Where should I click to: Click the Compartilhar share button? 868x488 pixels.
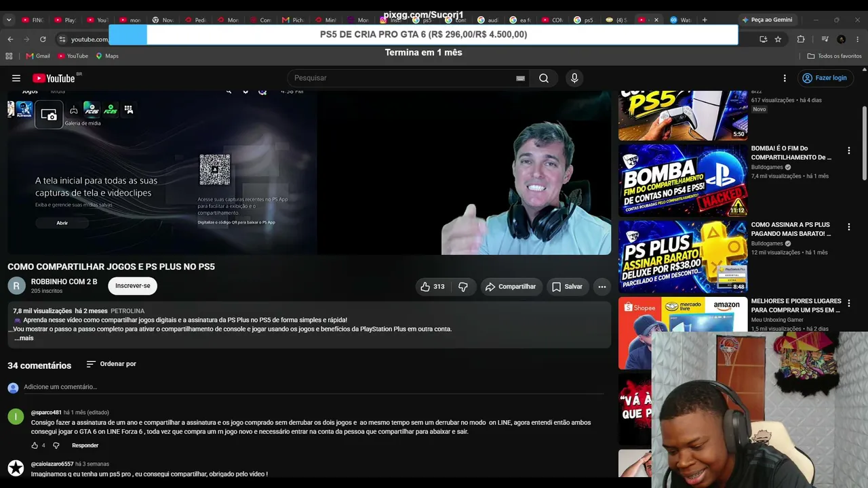click(511, 287)
